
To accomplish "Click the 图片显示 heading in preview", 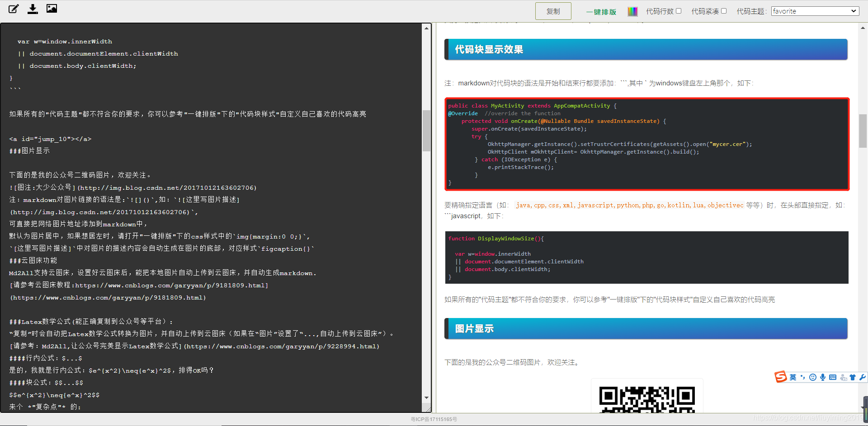I will point(646,328).
